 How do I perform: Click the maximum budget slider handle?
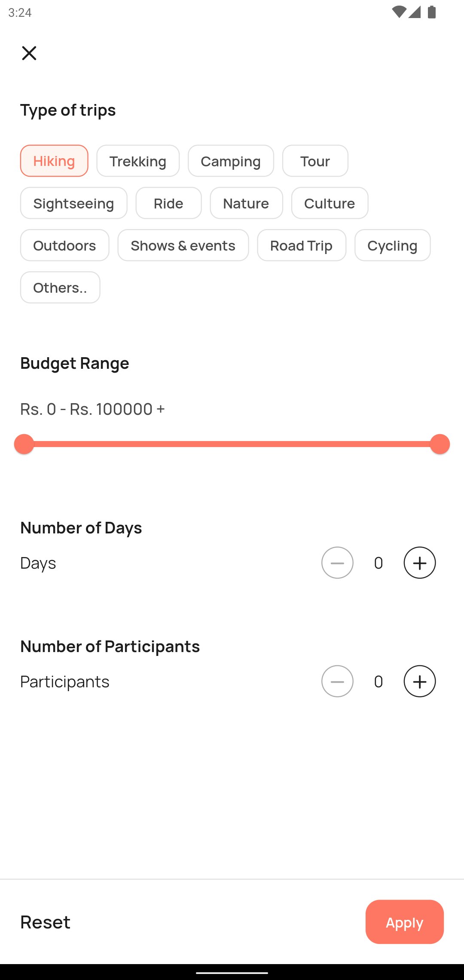tap(440, 444)
